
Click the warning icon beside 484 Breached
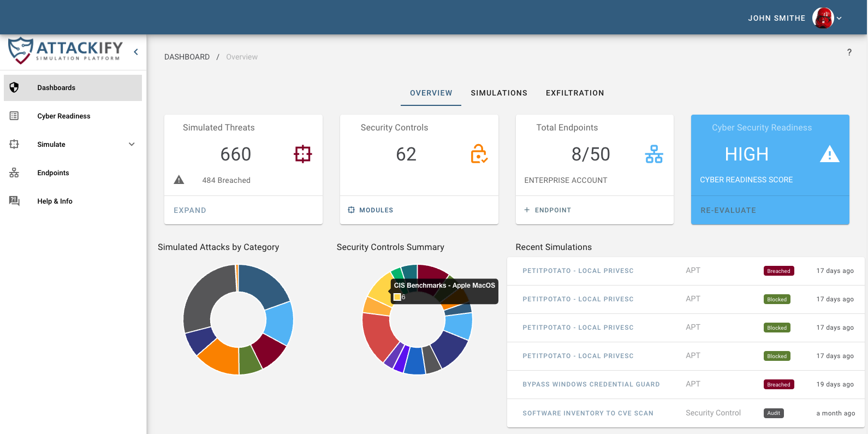[179, 180]
